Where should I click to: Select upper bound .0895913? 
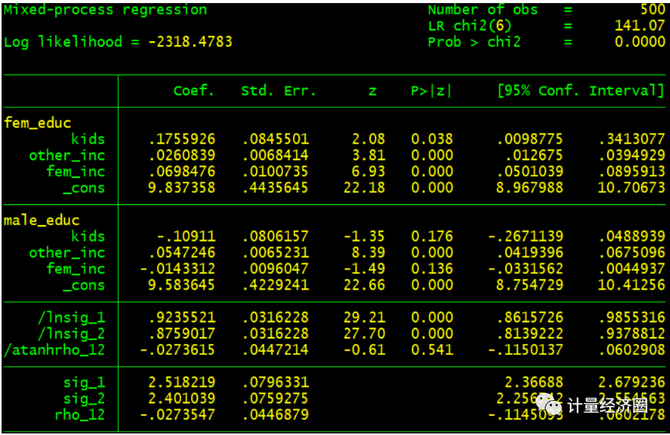tap(632, 171)
